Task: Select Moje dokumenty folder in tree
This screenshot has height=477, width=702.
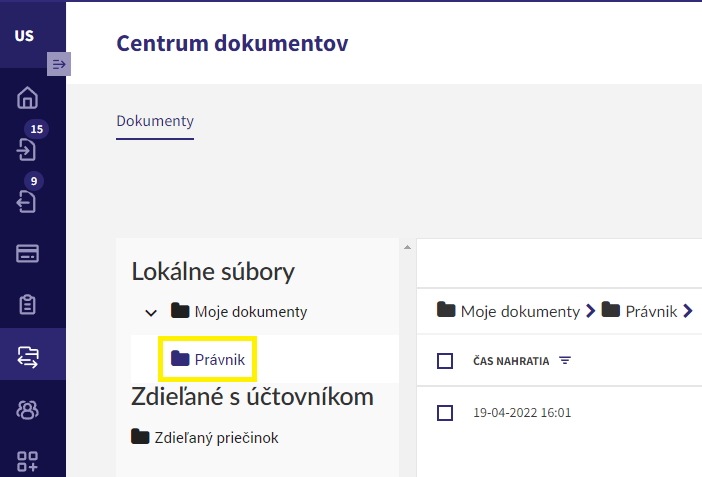Action: coord(239,311)
